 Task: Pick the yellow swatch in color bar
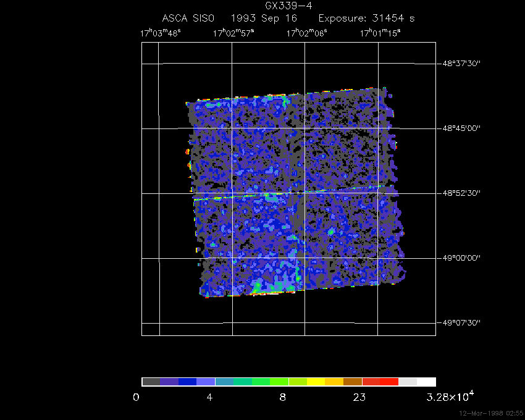[316, 382]
